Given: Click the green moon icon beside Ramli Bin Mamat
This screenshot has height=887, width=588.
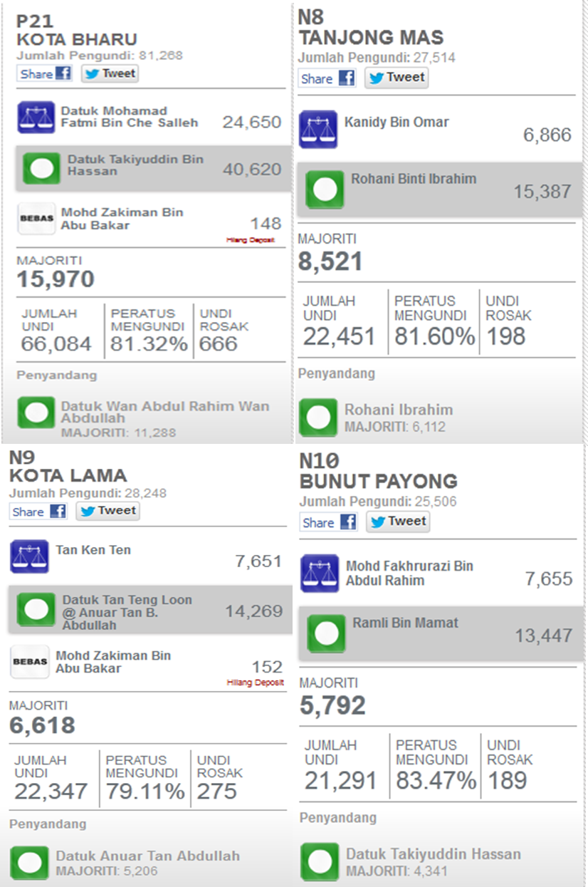Looking at the screenshot, I should [x=326, y=633].
